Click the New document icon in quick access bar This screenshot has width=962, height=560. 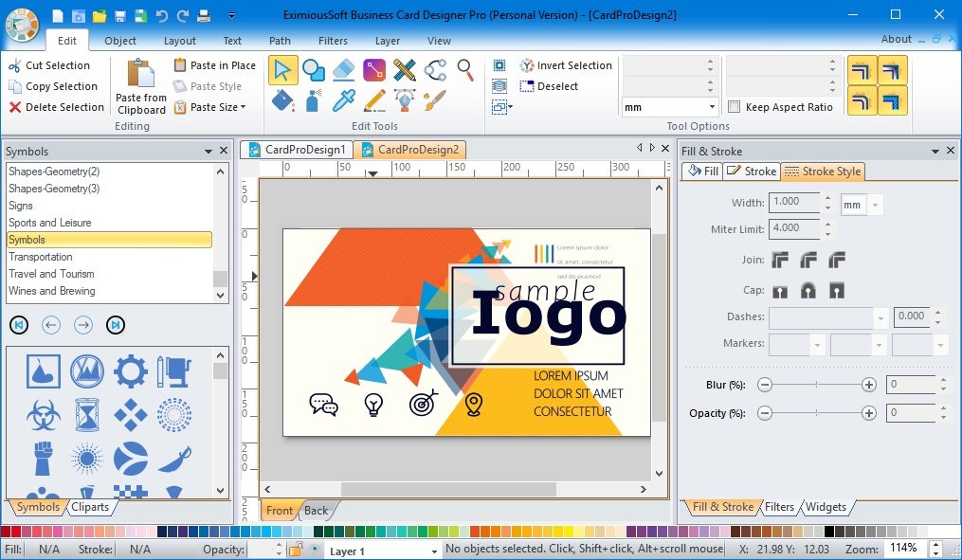click(57, 15)
